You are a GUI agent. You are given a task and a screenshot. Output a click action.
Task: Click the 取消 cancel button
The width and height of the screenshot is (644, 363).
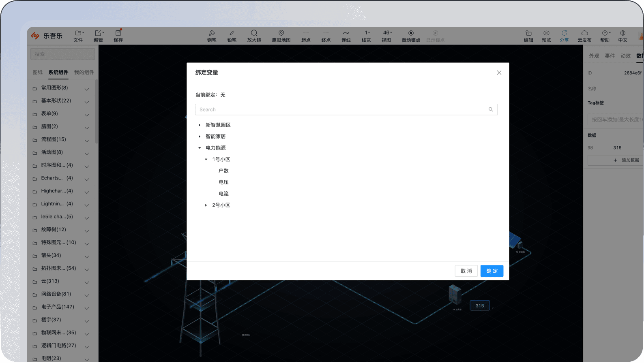pyautogui.click(x=466, y=271)
